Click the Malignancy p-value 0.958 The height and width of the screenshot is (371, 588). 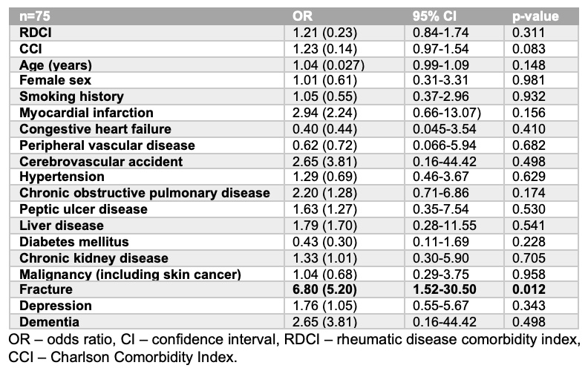point(528,275)
